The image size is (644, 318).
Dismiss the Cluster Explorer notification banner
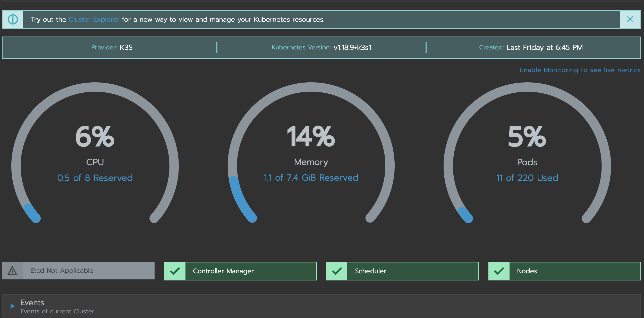click(x=630, y=19)
